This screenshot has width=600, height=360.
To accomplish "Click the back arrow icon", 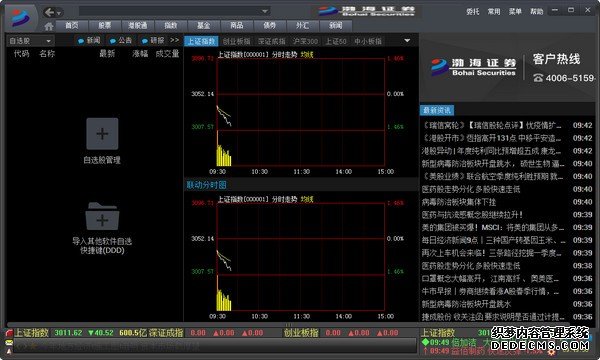I will pyautogui.click(x=49, y=13).
